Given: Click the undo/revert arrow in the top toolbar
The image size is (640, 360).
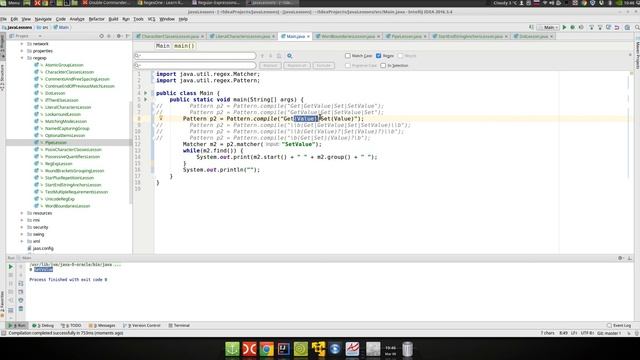Looking at the screenshot, I should click(x=617, y=27).
